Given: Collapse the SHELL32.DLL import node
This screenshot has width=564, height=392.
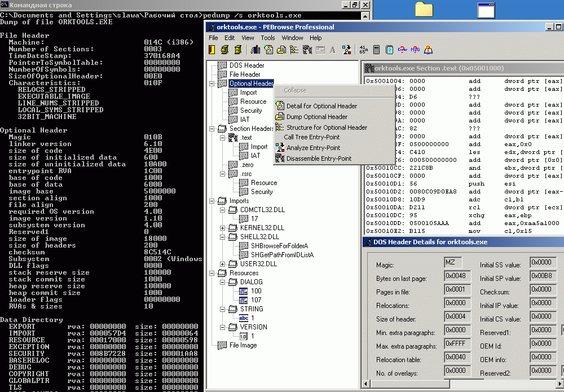Looking at the screenshot, I should point(223,237).
